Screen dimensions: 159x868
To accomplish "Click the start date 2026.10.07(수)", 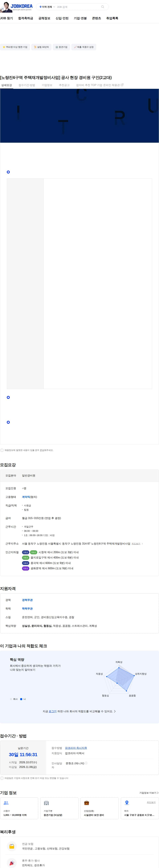I will tap(28, 762).
